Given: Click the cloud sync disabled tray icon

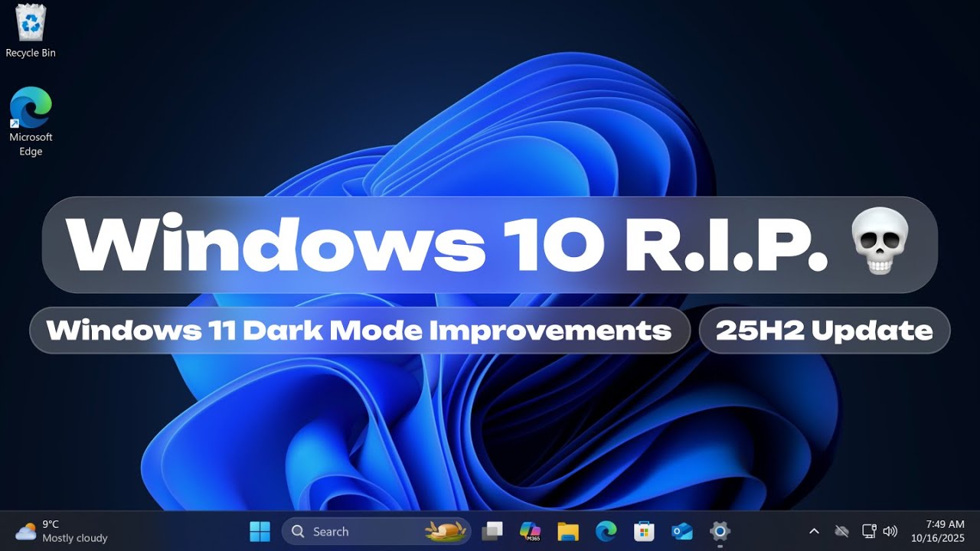Looking at the screenshot, I should tap(842, 531).
